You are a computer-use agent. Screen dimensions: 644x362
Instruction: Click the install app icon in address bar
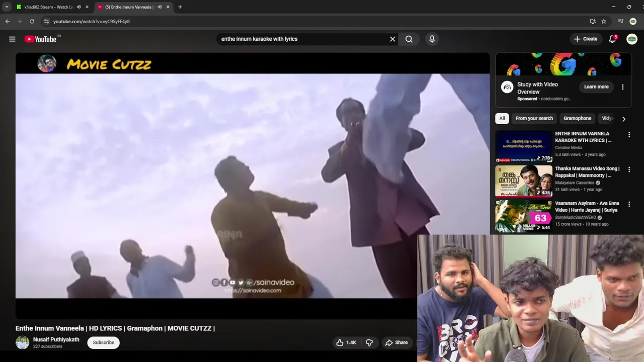593,21
